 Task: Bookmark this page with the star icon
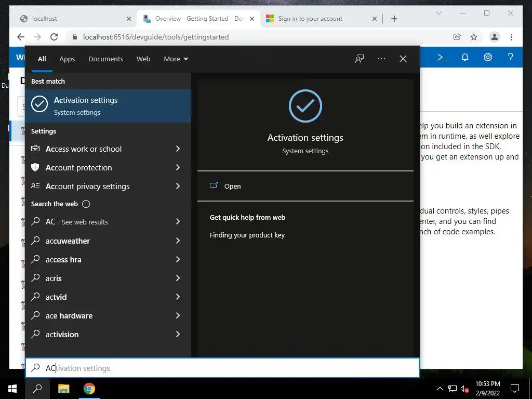point(474,37)
